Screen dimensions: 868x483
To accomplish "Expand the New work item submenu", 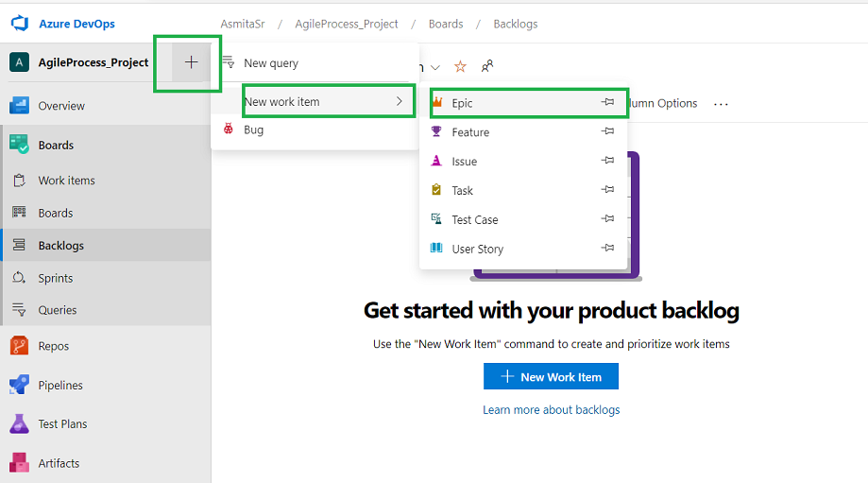I will pyautogui.click(x=326, y=101).
